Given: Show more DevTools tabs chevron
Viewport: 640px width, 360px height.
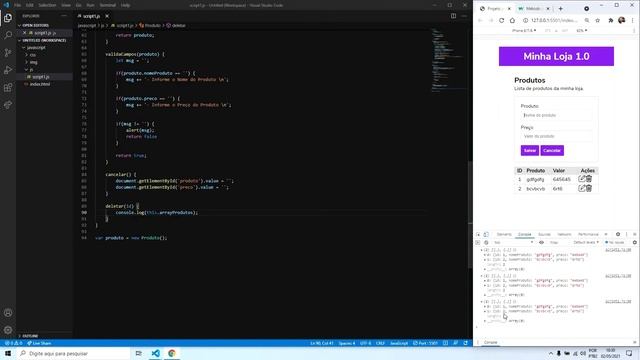Looking at the screenshot, I should 606,234.
